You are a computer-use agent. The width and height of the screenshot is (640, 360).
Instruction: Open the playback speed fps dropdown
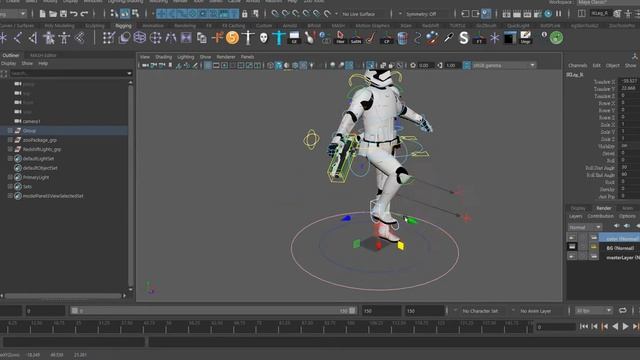(x=593, y=311)
